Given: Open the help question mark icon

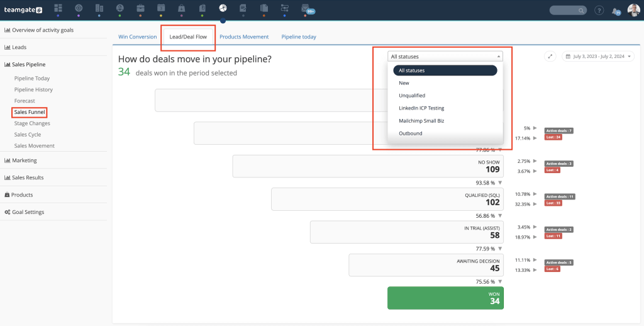Looking at the screenshot, I should pos(599,11).
